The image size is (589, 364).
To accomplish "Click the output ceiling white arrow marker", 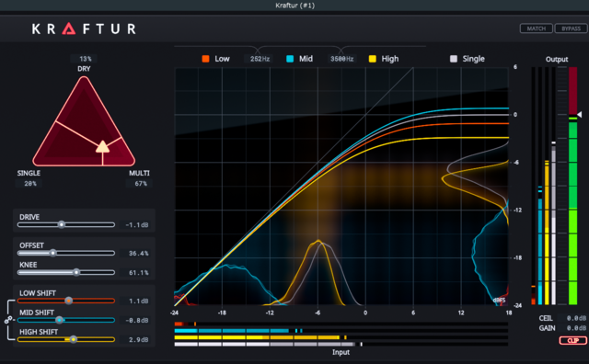I will click(x=580, y=115).
